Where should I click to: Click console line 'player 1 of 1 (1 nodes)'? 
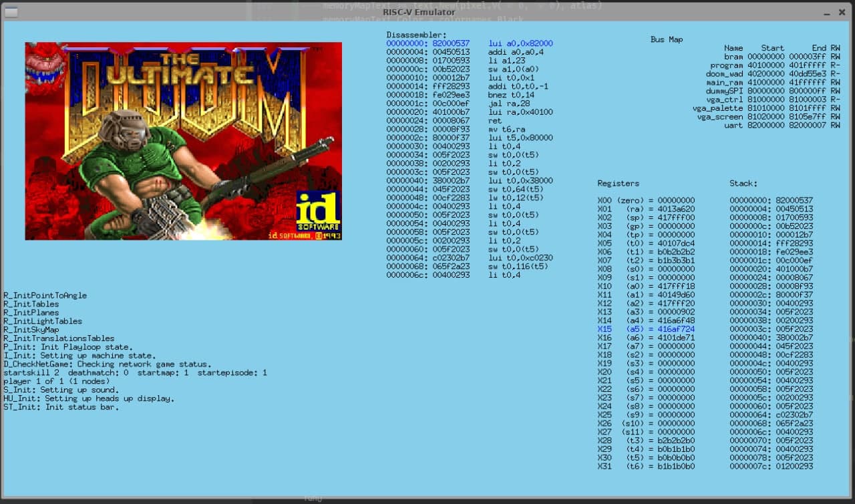56,381
